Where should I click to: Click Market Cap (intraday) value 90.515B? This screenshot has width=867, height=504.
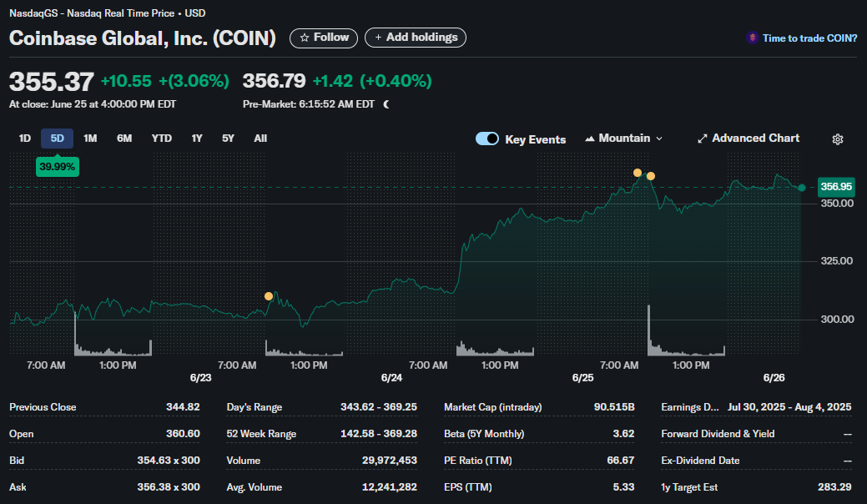click(x=614, y=406)
